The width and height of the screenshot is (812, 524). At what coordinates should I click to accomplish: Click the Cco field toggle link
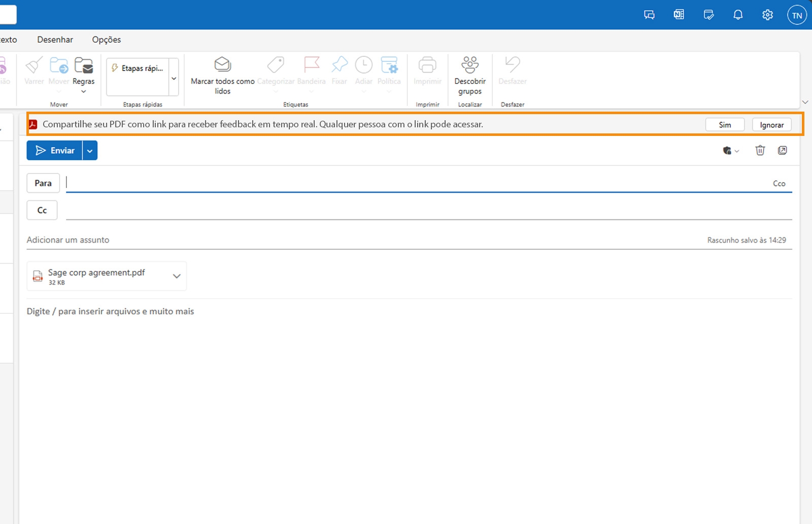pyautogui.click(x=779, y=183)
